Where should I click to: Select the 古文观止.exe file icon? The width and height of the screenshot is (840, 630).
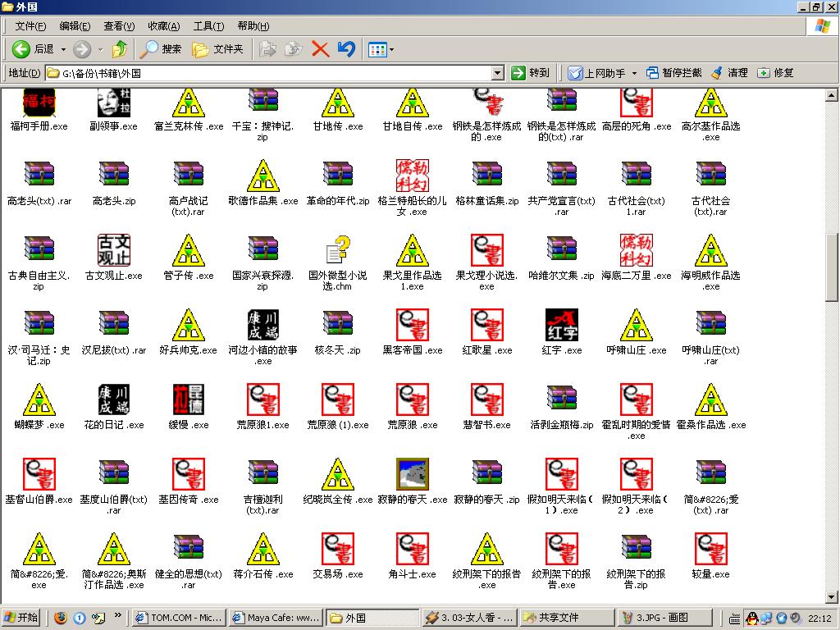pyautogui.click(x=113, y=250)
